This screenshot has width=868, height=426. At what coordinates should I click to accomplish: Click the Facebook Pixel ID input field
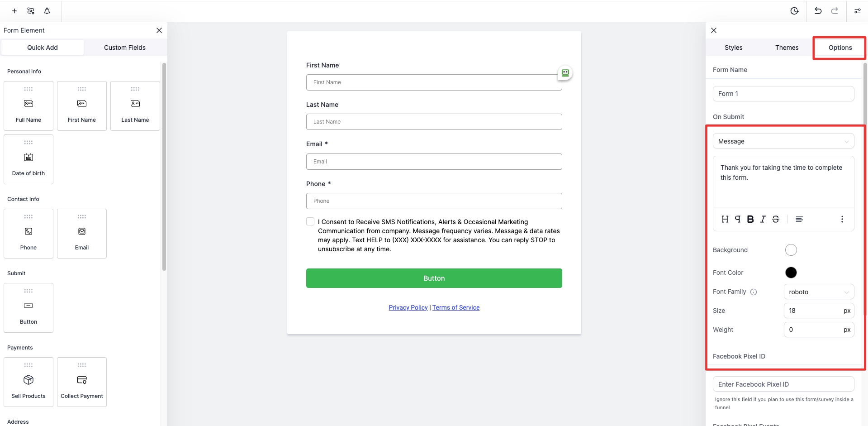click(x=783, y=384)
